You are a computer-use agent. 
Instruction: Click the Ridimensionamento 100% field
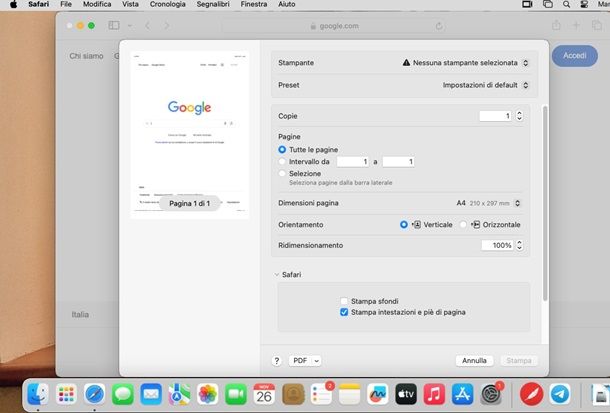(498, 245)
